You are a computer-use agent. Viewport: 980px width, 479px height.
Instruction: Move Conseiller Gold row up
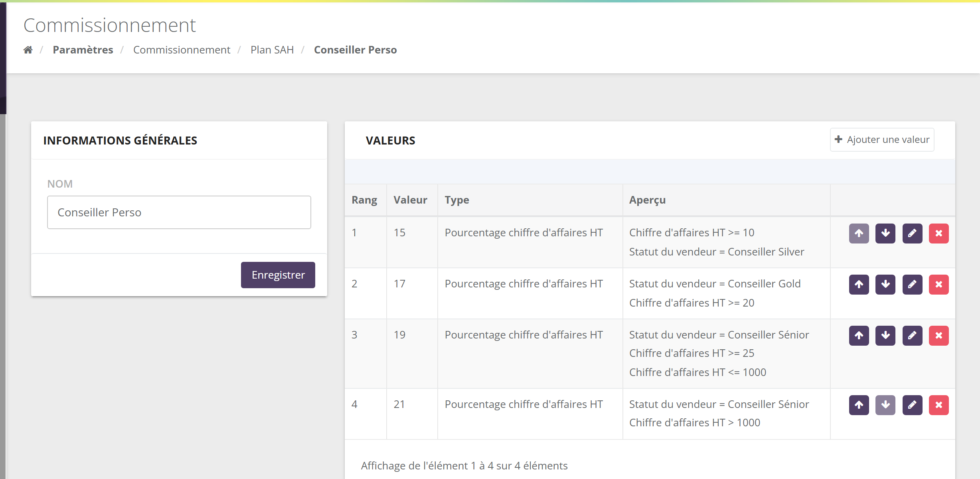coord(859,284)
